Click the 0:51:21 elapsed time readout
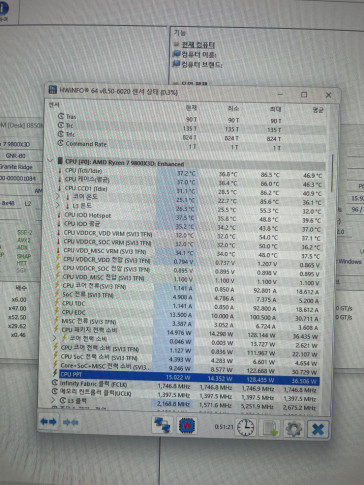 pyautogui.click(x=224, y=427)
